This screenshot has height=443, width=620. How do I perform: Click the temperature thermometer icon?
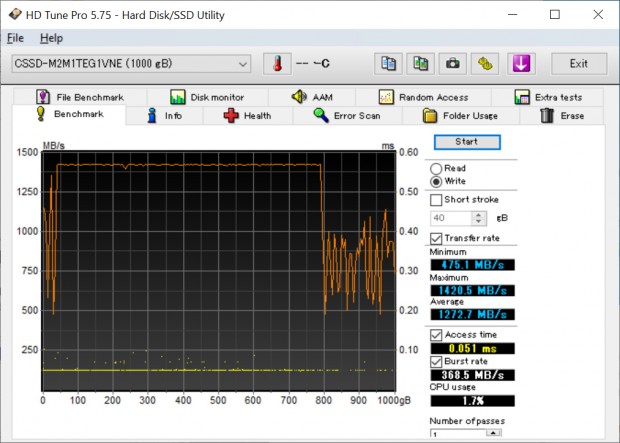point(276,64)
